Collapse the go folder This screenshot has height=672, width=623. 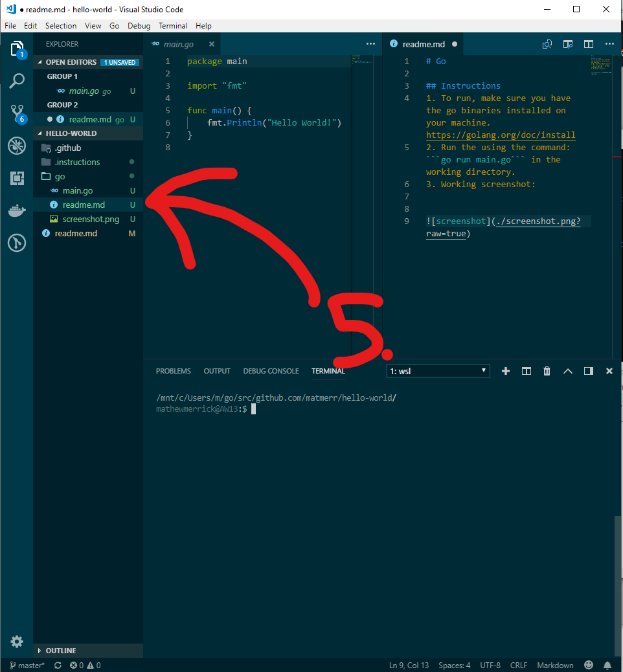tap(88, 176)
